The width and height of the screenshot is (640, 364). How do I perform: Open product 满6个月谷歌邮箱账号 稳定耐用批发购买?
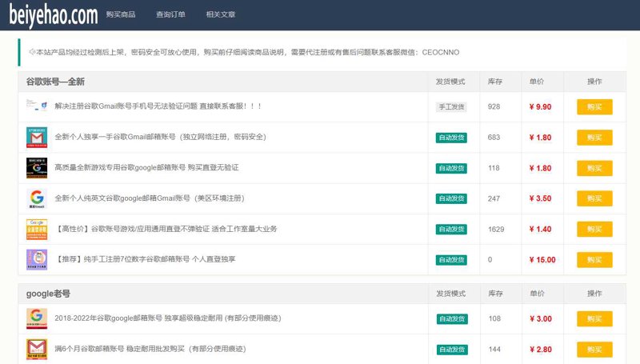click(x=150, y=349)
